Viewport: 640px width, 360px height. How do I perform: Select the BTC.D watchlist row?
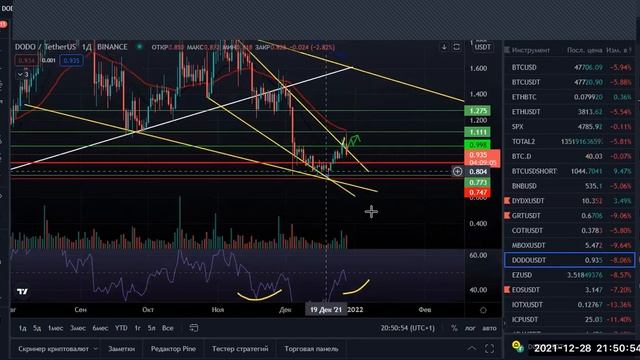pos(570,156)
